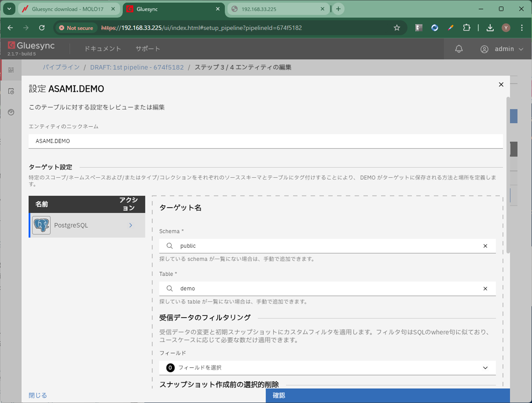
Task: Bookmark this page with the star icon
Action: click(397, 28)
